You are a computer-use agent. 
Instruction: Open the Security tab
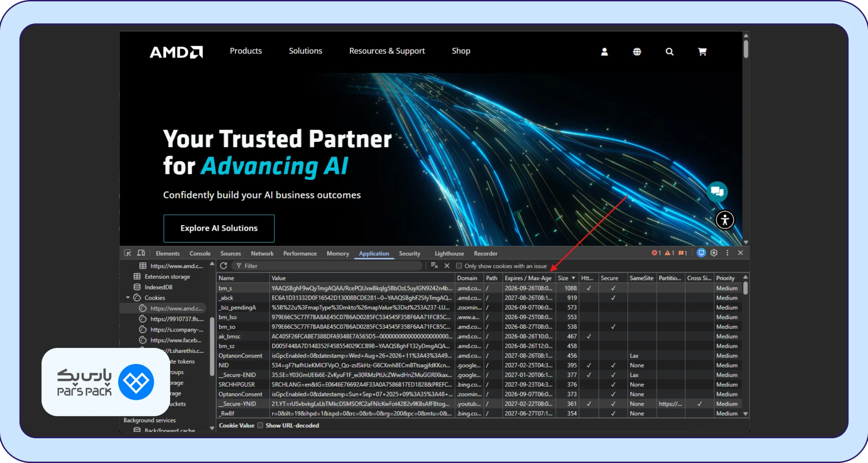(x=410, y=253)
